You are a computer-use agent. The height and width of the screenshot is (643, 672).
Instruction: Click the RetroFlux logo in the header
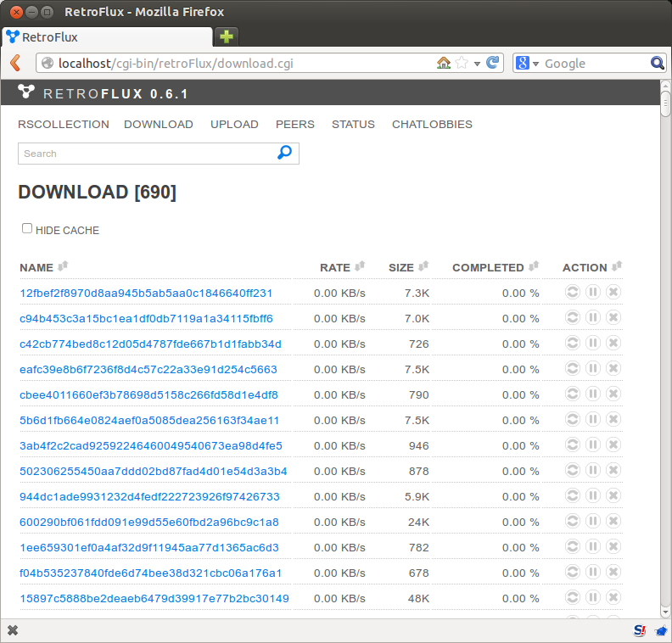[26, 92]
